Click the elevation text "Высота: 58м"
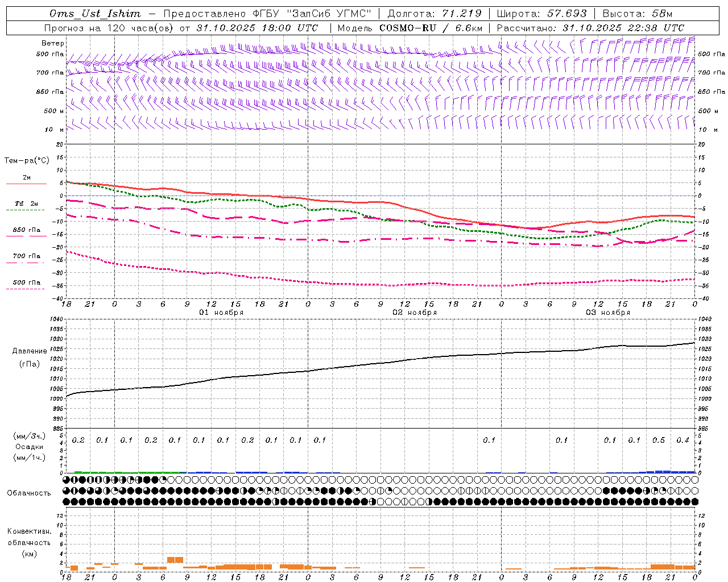 [636, 14]
